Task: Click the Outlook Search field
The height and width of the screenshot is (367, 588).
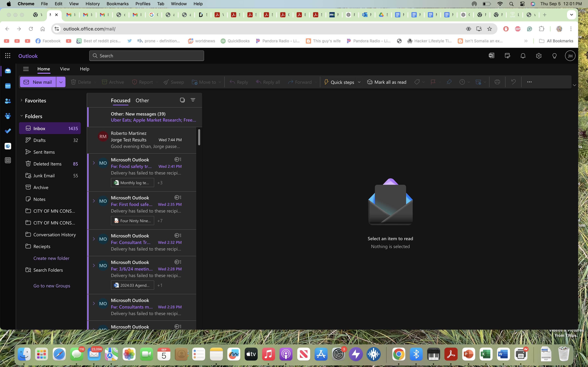Action: pyautogui.click(x=147, y=56)
